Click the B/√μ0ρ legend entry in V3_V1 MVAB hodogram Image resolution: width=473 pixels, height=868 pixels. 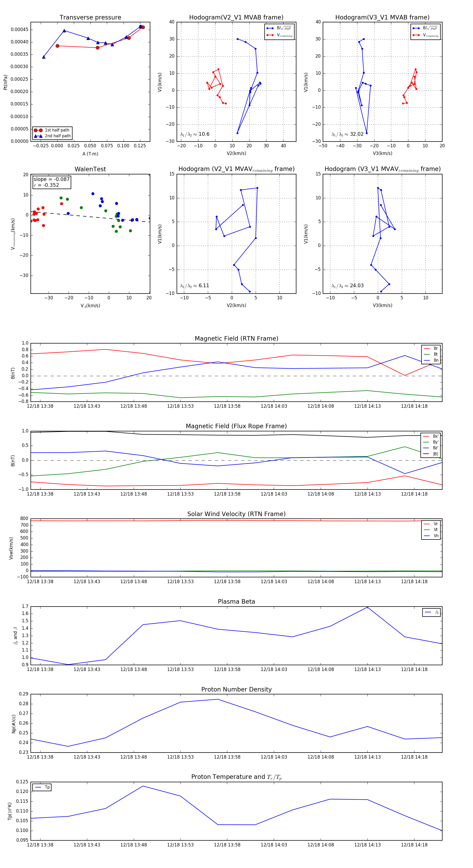tap(425, 28)
